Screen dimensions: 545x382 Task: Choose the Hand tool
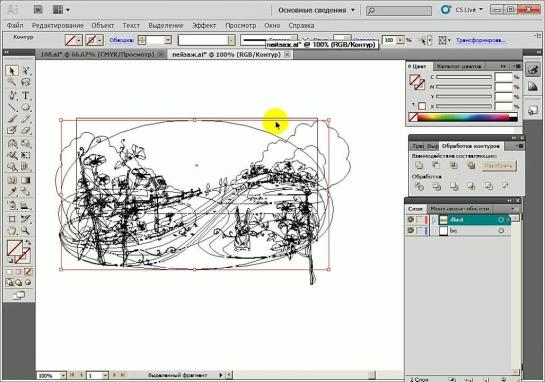point(12,230)
